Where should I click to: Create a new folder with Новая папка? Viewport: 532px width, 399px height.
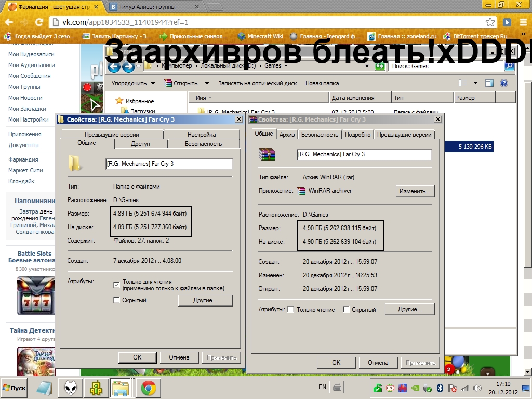[322, 83]
